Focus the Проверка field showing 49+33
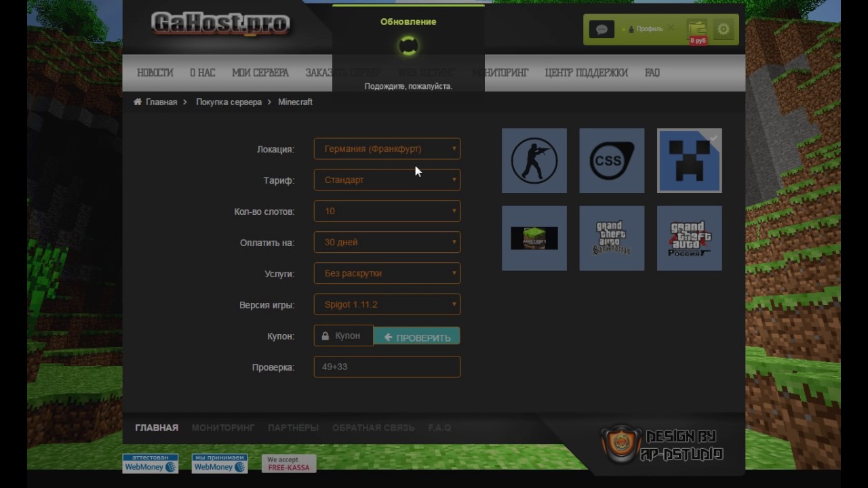 pos(387,367)
